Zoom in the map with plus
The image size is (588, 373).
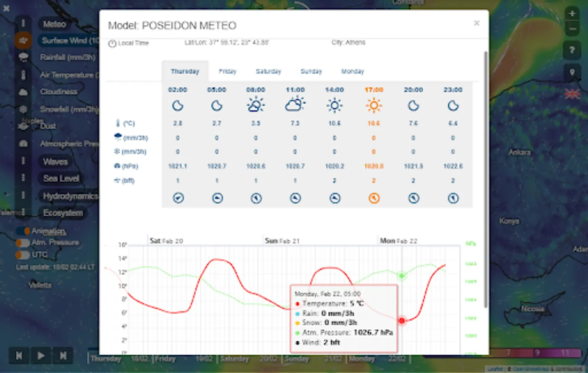coord(572,13)
